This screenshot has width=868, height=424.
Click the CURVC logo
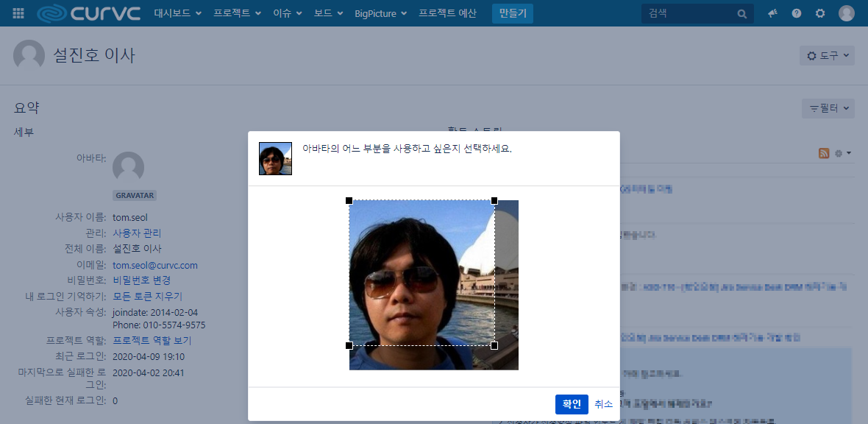click(x=88, y=13)
